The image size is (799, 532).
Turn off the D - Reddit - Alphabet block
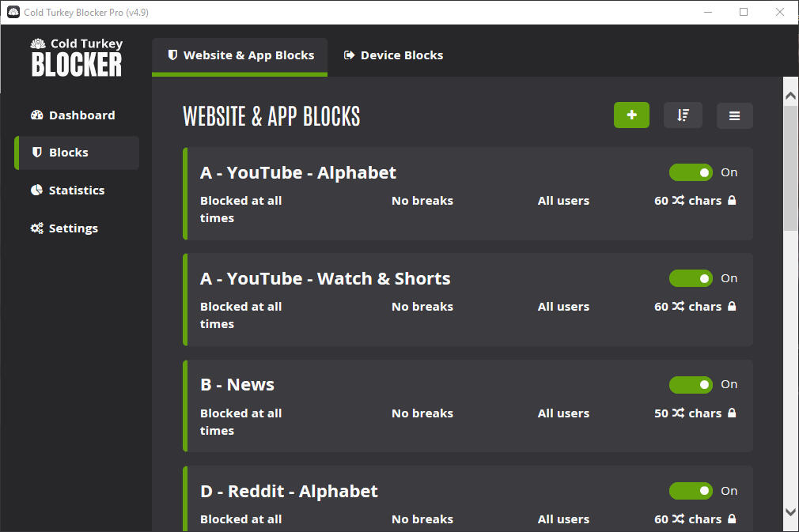pos(691,491)
